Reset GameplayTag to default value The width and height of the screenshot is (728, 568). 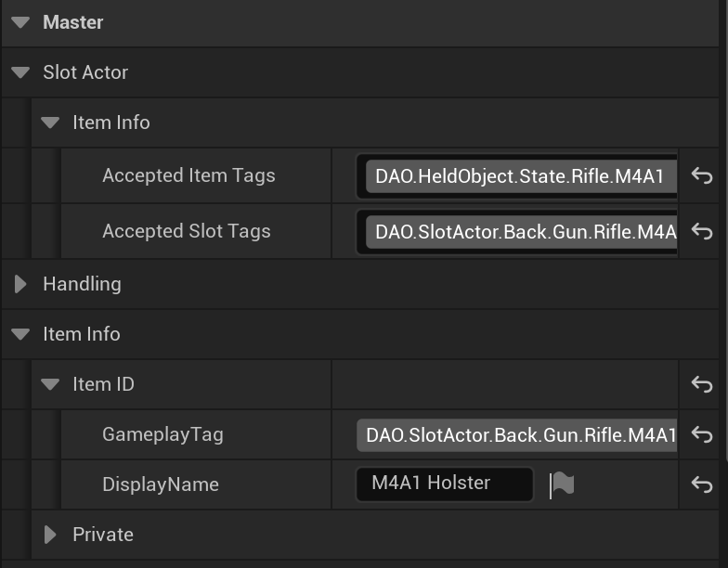pos(702,434)
